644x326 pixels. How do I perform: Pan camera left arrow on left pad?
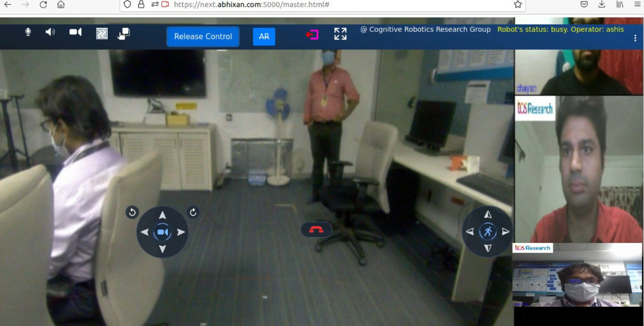[144, 232]
